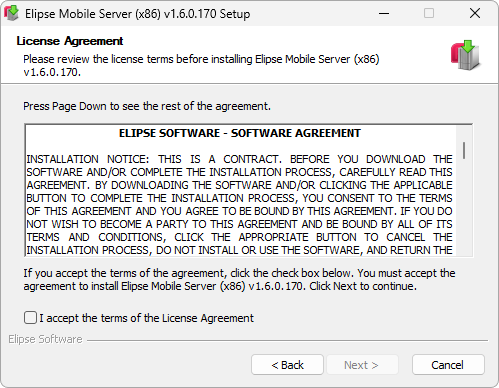The image size is (499, 388).
Task: Click the window title 'Elipse Mobile Server (x86) v1.6.0.170 Setup'
Action: pyautogui.click(x=137, y=14)
